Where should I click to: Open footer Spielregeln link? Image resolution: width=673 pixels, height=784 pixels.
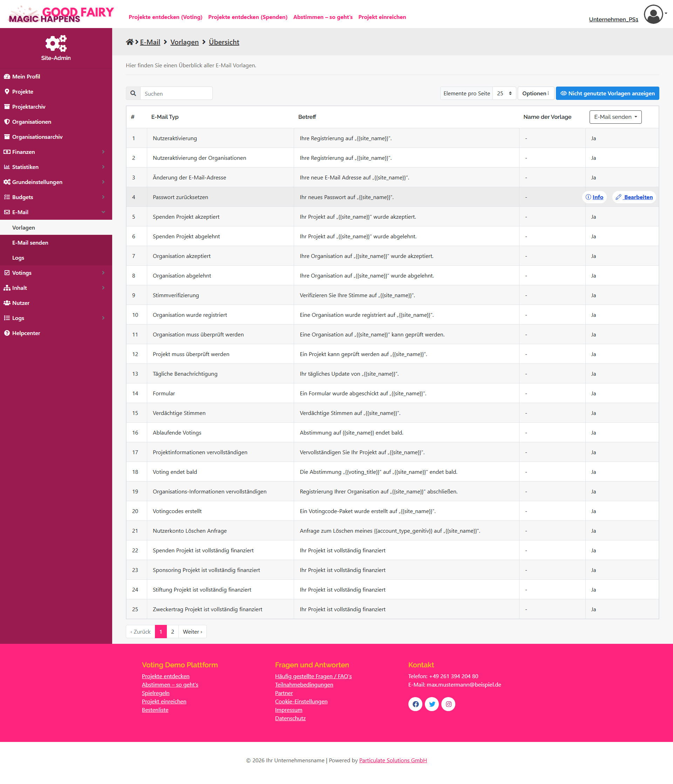click(156, 693)
